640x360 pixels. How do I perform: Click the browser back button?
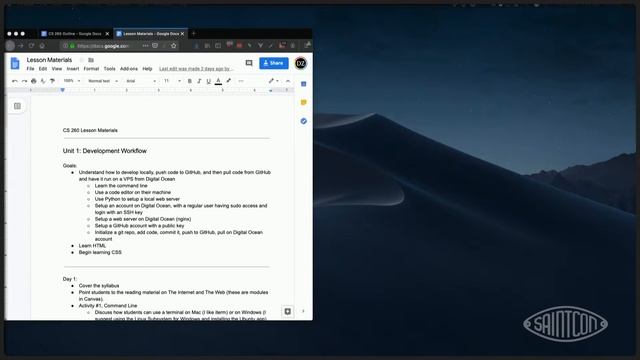click(11, 46)
